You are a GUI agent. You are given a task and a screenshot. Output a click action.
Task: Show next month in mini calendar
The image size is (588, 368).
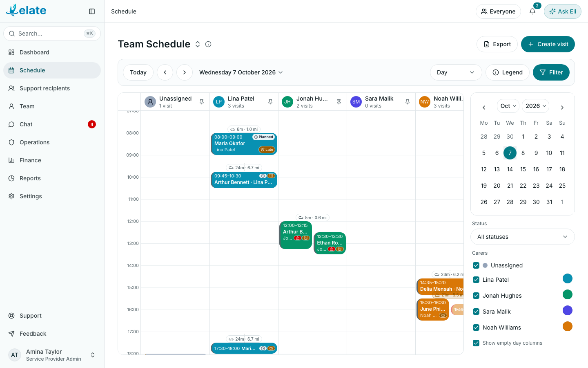[562, 108]
